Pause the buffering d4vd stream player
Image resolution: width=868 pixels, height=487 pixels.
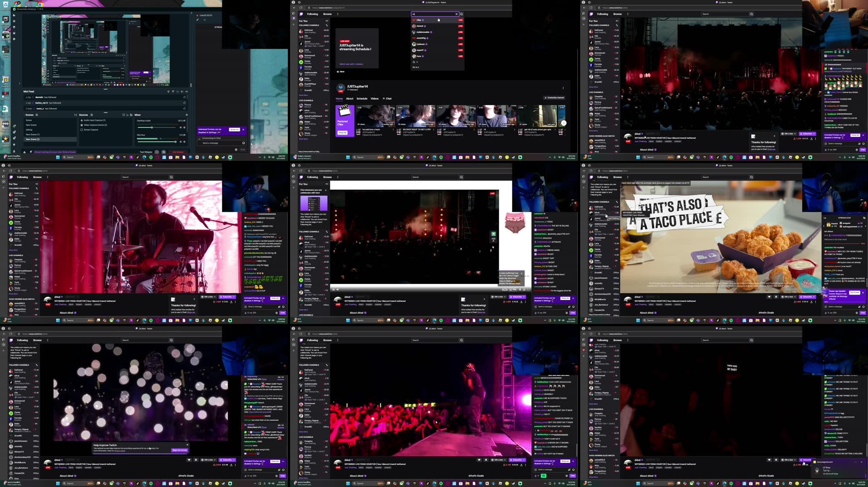(x=334, y=289)
